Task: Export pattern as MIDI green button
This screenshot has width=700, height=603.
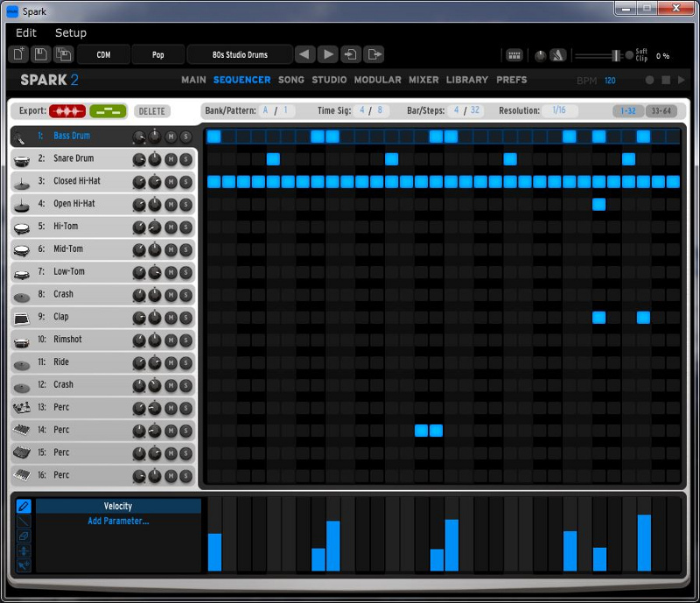Action: pyautogui.click(x=108, y=111)
